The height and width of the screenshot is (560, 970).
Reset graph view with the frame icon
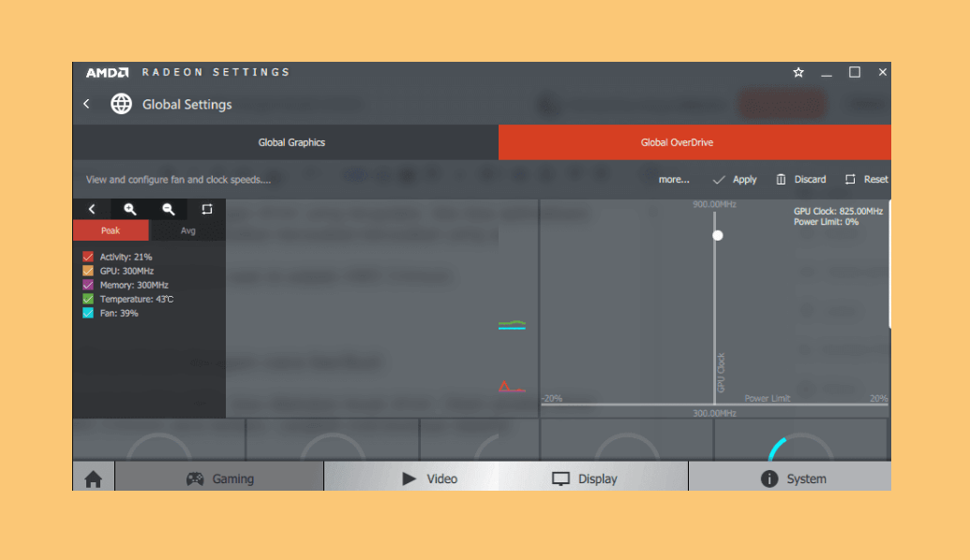tap(206, 209)
